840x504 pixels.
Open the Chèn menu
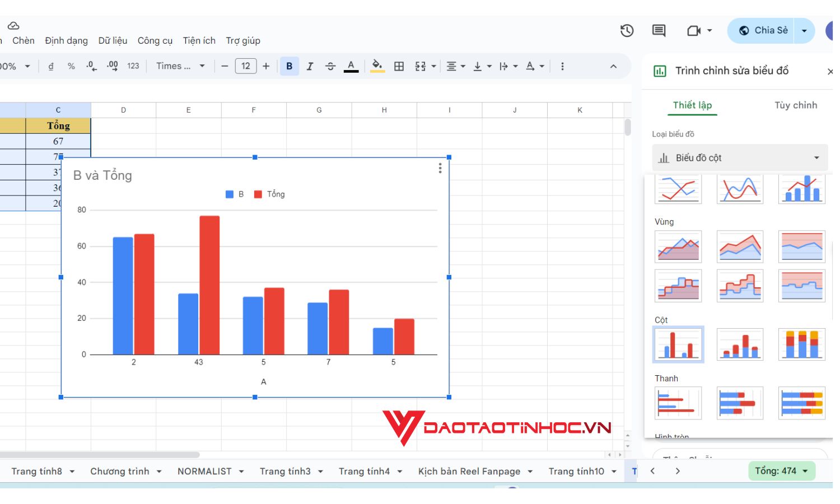tap(23, 40)
